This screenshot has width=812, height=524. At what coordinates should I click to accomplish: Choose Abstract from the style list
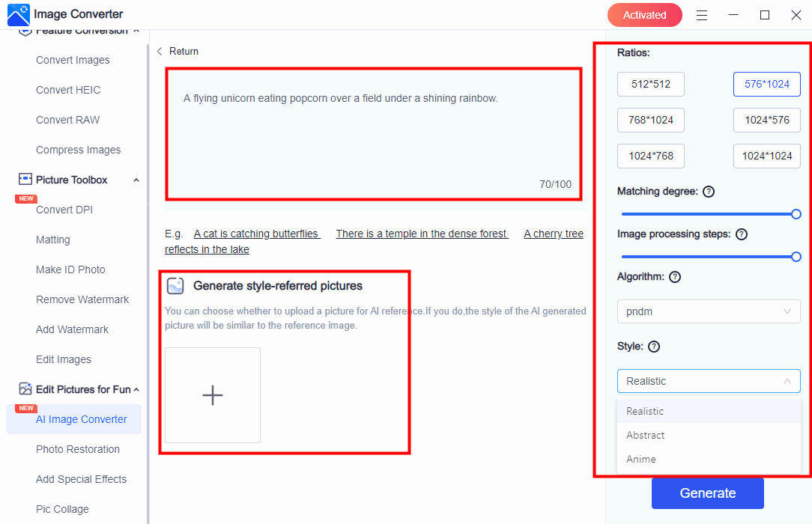[645, 435]
